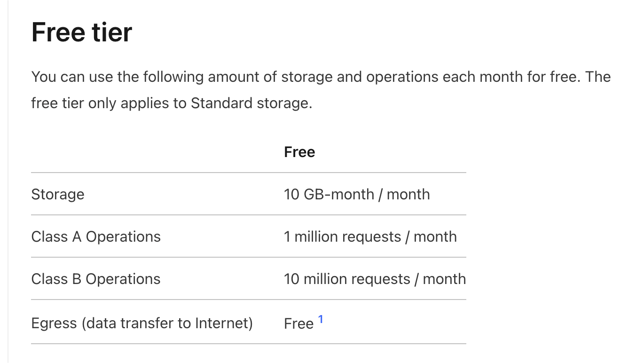Click the 10 million requests / month cell
This screenshot has height=363, width=644.
[x=375, y=279]
